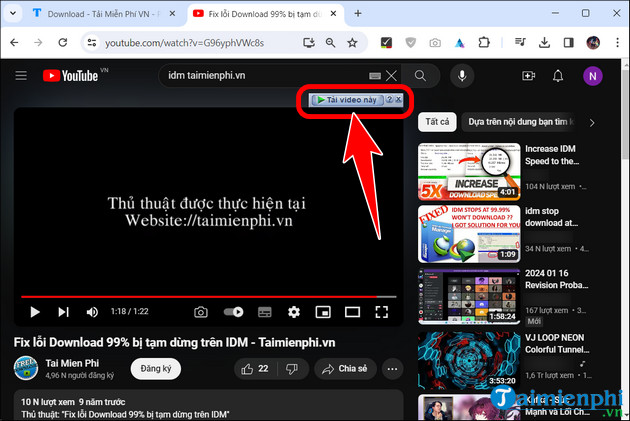The width and height of the screenshot is (630, 421).
Task: Open the IDM download panel help icon
Action: pos(389,99)
